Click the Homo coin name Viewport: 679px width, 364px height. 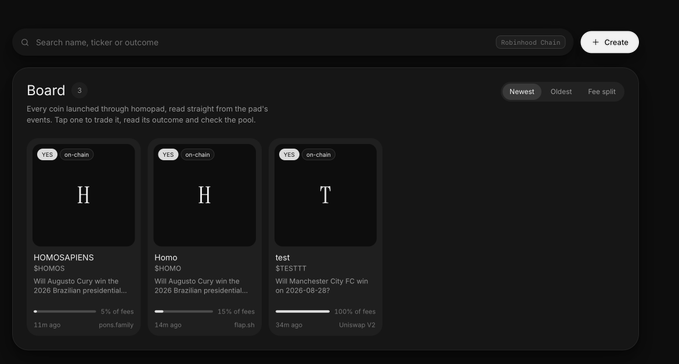(166, 258)
